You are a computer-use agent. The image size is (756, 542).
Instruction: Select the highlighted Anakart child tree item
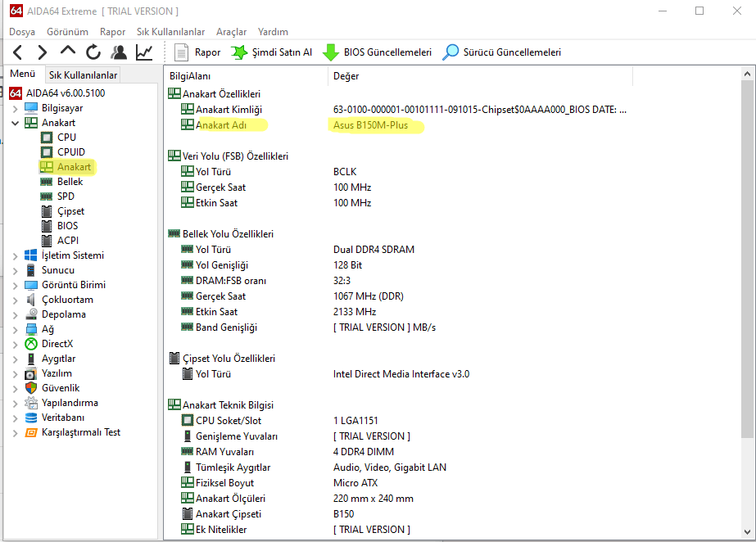tap(74, 167)
